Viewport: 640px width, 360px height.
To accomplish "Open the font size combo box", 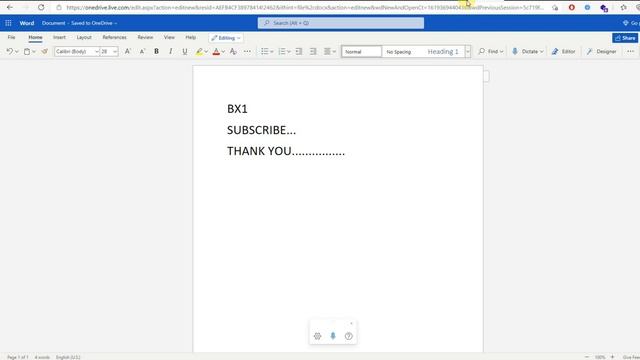I will click(109, 51).
